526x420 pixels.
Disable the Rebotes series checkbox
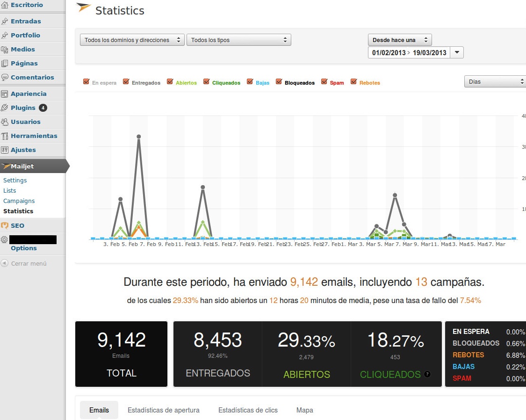353,82
